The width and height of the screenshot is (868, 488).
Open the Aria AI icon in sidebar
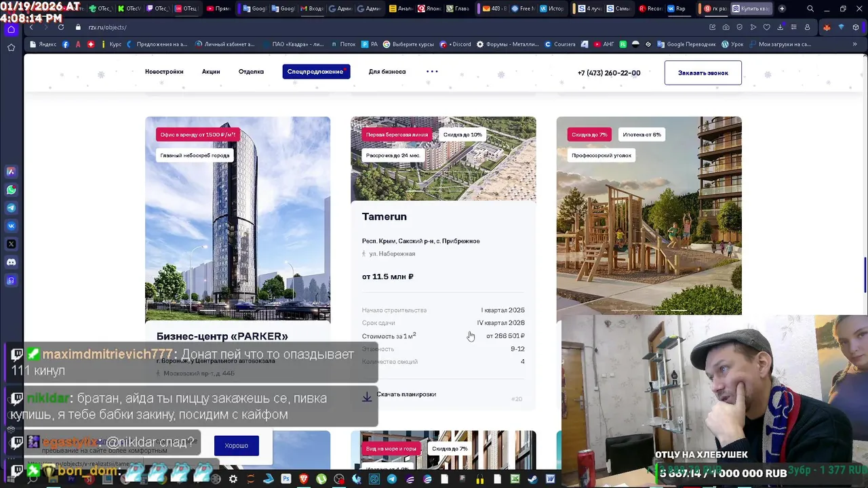[11, 171]
